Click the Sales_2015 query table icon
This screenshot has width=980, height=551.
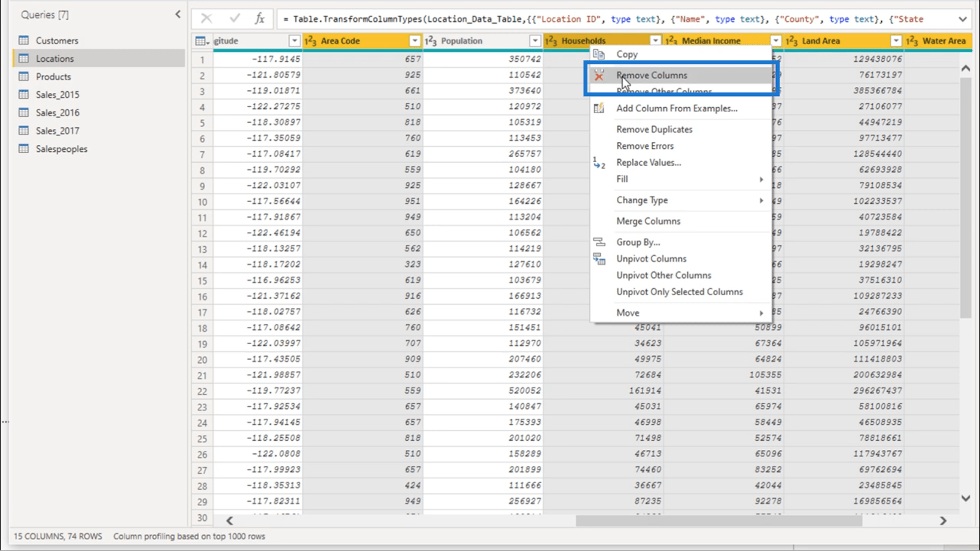[x=24, y=94]
